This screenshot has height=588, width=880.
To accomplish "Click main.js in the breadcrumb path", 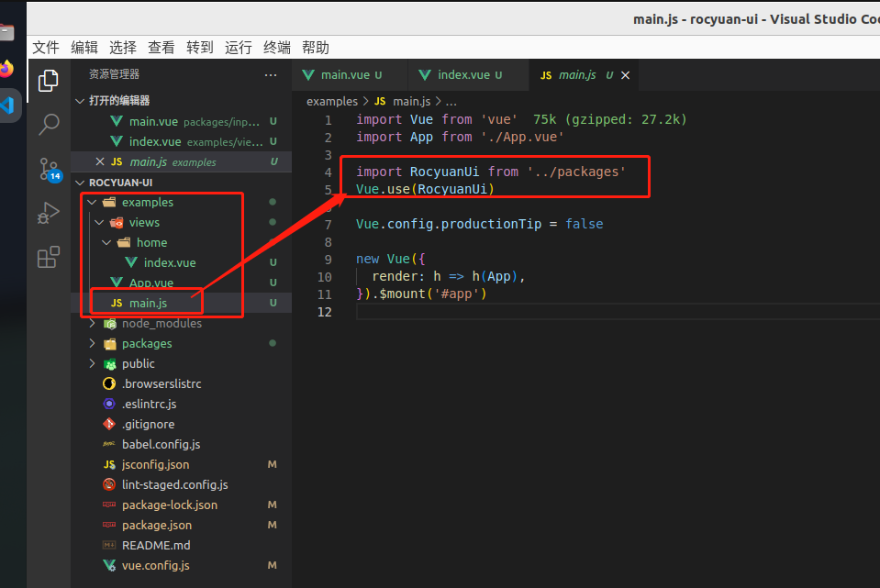I will (x=411, y=102).
